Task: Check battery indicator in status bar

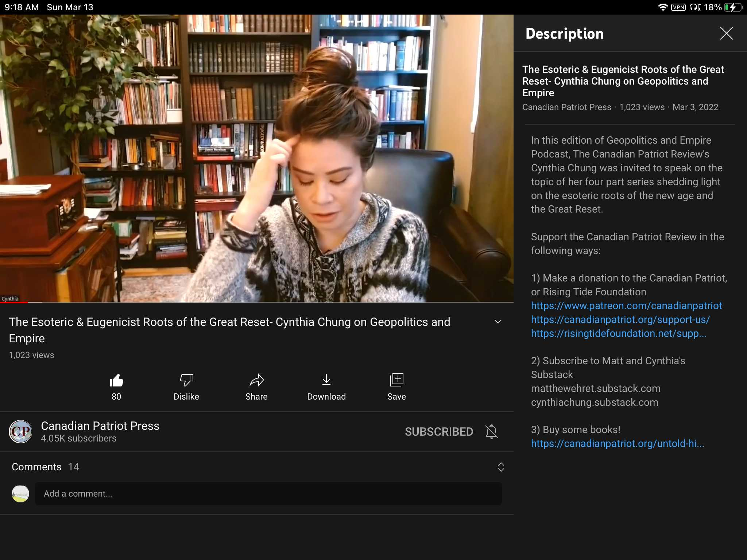Action: 734,7
